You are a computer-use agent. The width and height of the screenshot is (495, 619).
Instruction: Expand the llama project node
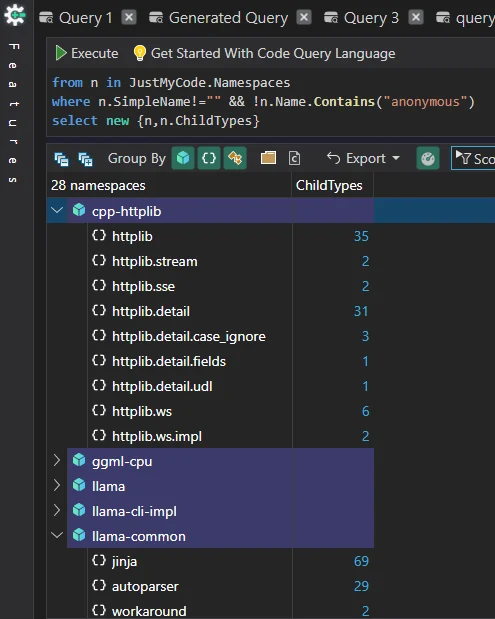click(x=57, y=485)
